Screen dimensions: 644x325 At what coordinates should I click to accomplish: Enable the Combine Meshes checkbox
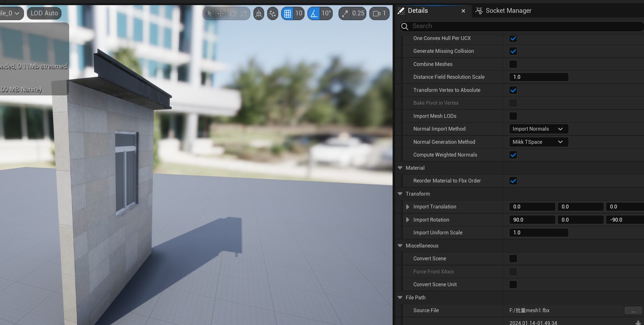point(513,64)
